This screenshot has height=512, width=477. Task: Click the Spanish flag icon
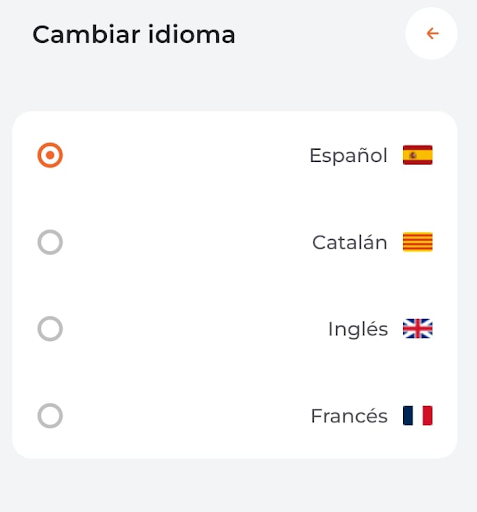point(418,155)
